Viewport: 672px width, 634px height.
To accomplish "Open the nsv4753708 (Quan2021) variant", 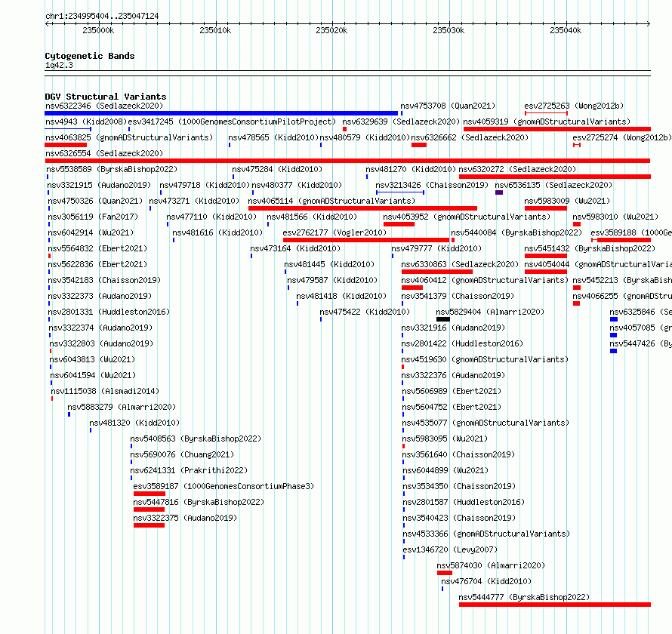I will click(448, 106).
